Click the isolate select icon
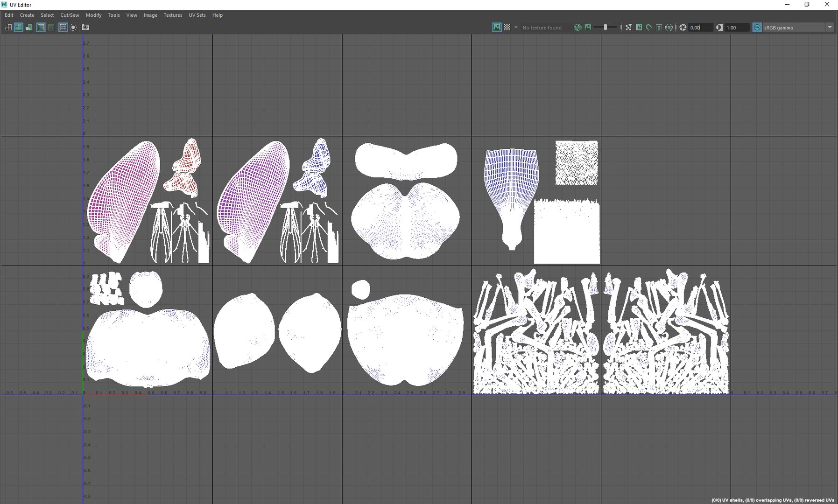This screenshot has height=504, width=838. pyautogui.click(x=73, y=28)
